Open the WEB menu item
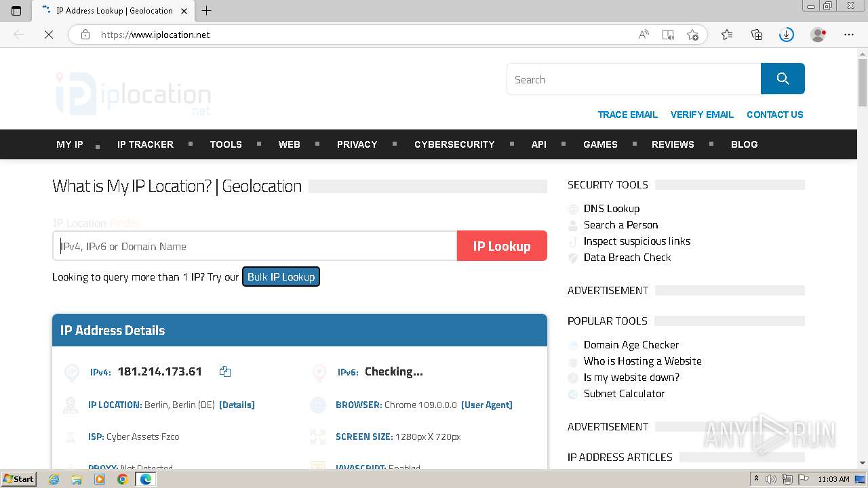This screenshot has width=868, height=488. pyautogui.click(x=289, y=144)
